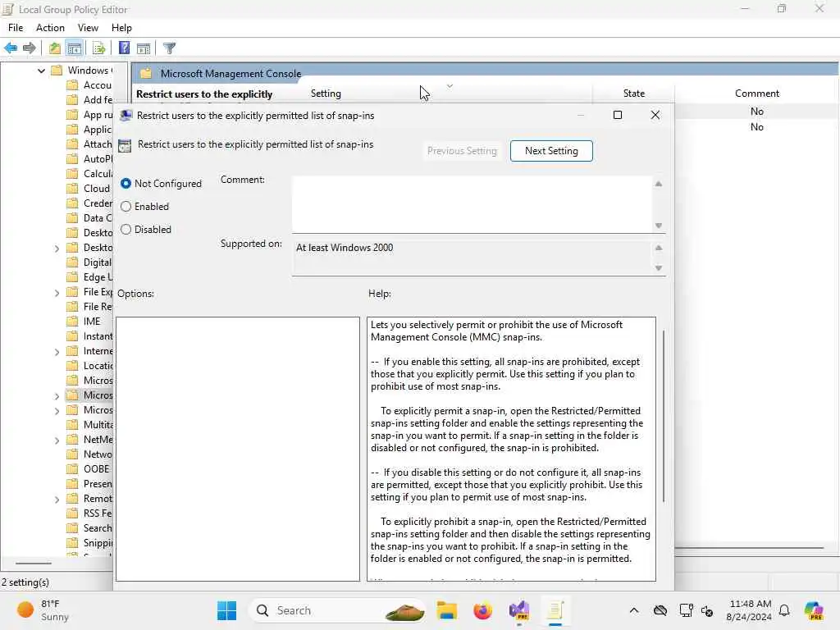Open the File menu
The image size is (840, 630).
(x=16, y=28)
